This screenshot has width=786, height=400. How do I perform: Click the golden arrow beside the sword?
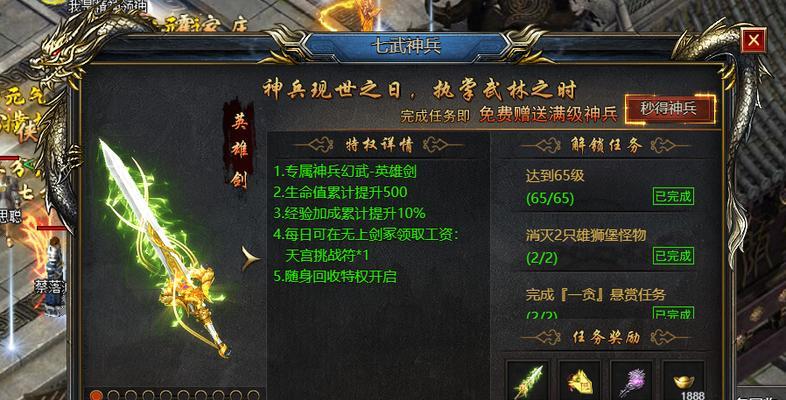pos(250,259)
